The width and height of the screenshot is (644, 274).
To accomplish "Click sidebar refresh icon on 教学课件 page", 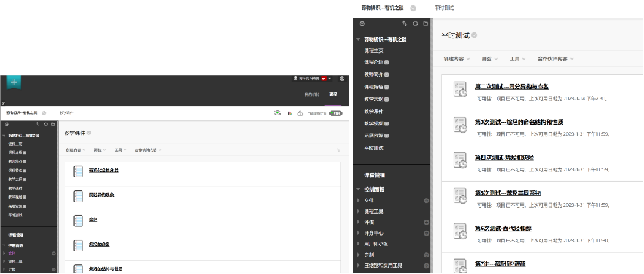I will point(45,124).
